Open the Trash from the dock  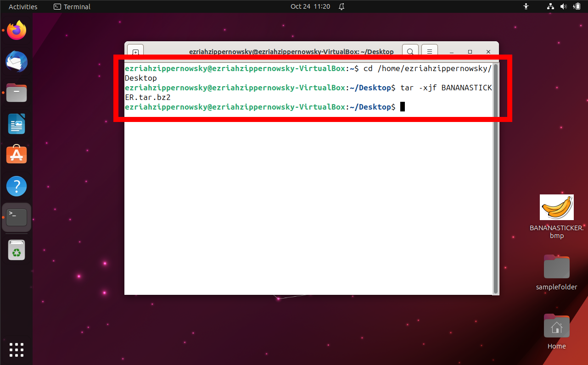(17, 250)
